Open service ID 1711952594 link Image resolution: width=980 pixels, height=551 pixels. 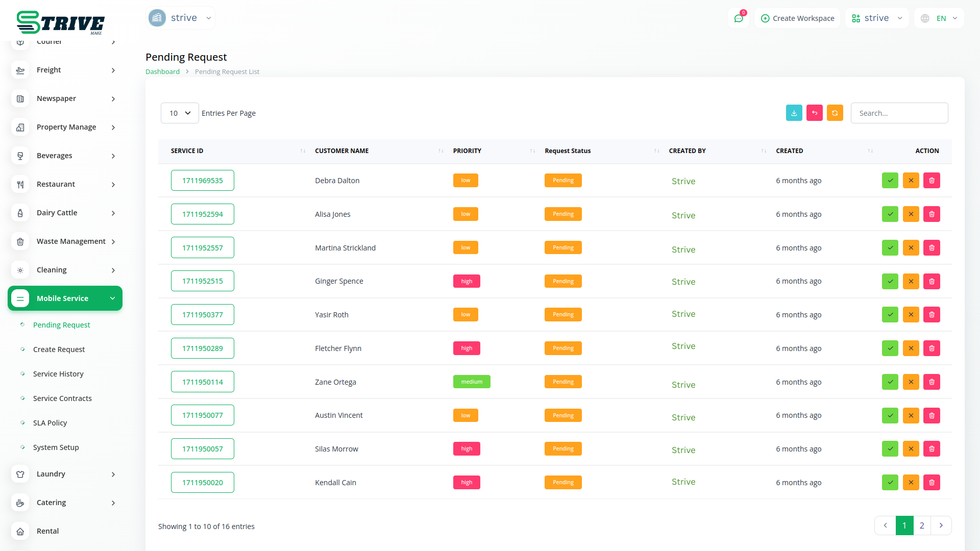pos(202,214)
